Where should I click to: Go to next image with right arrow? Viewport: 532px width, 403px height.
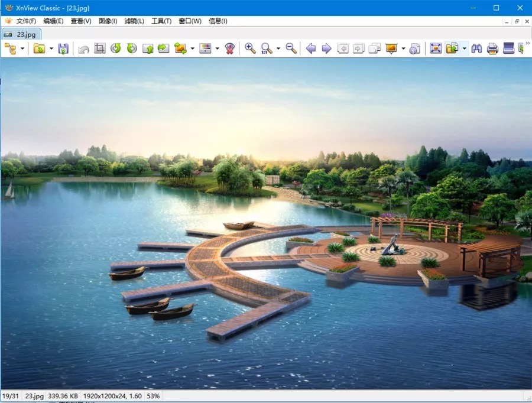(326, 48)
